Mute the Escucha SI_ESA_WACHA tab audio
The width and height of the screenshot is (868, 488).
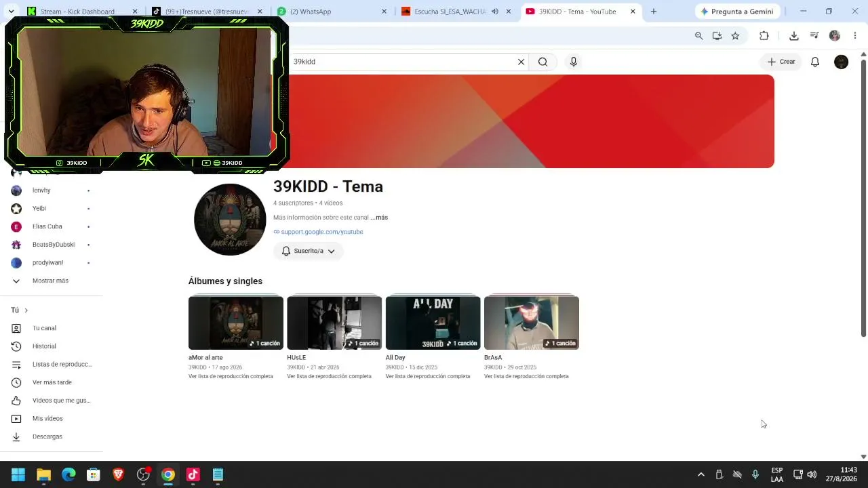[x=494, y=12]
